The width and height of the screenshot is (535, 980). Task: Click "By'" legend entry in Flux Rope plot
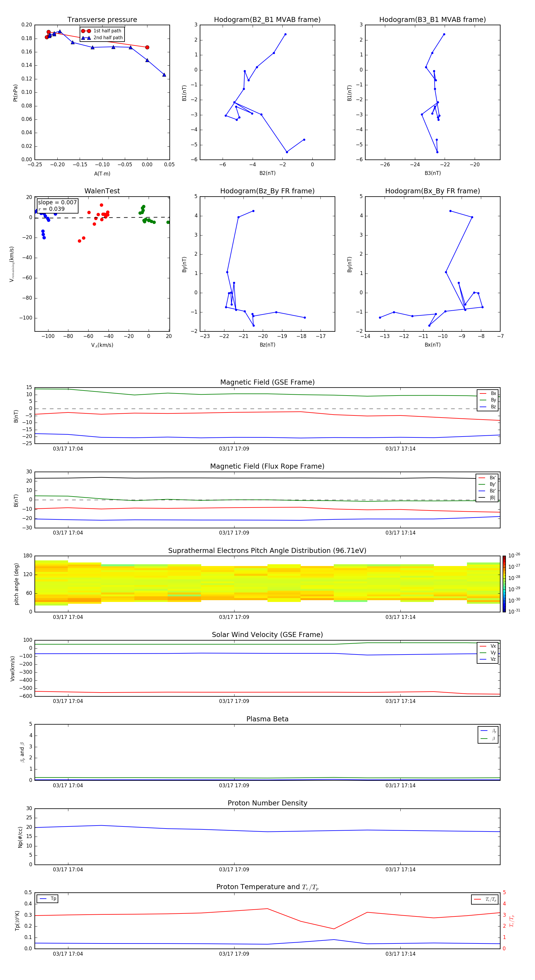(487, 484)
